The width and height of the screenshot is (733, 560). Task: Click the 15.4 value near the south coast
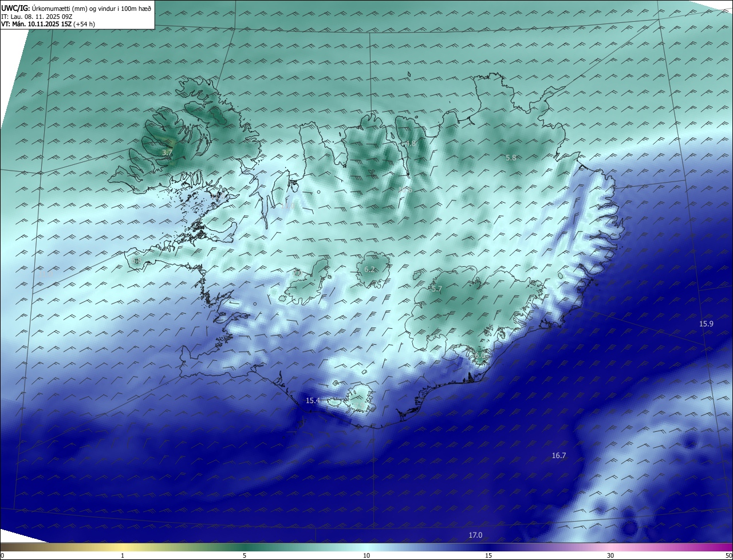[313, 401]
